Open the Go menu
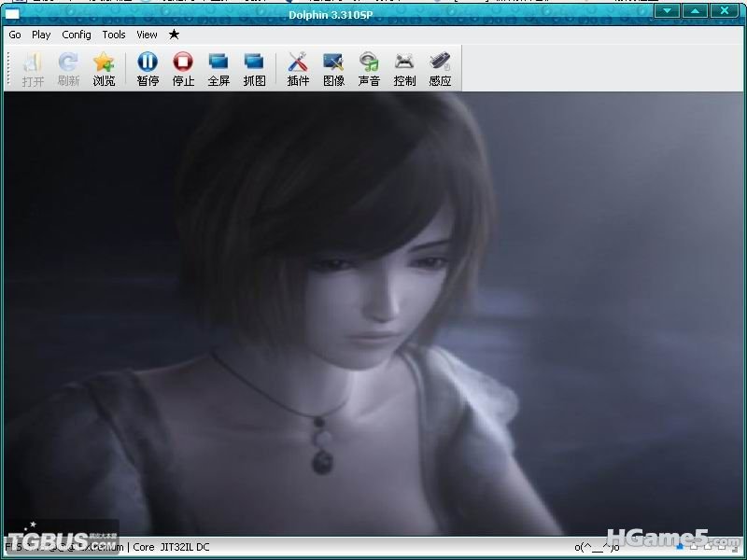Screen dimensions: 747x560 point(15,35)
